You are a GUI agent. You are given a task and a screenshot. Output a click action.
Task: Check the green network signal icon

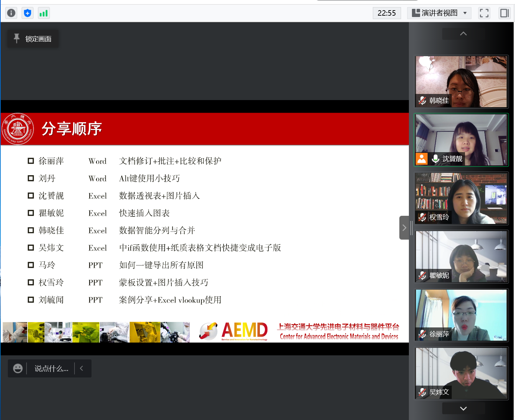[x=44, y=13]
